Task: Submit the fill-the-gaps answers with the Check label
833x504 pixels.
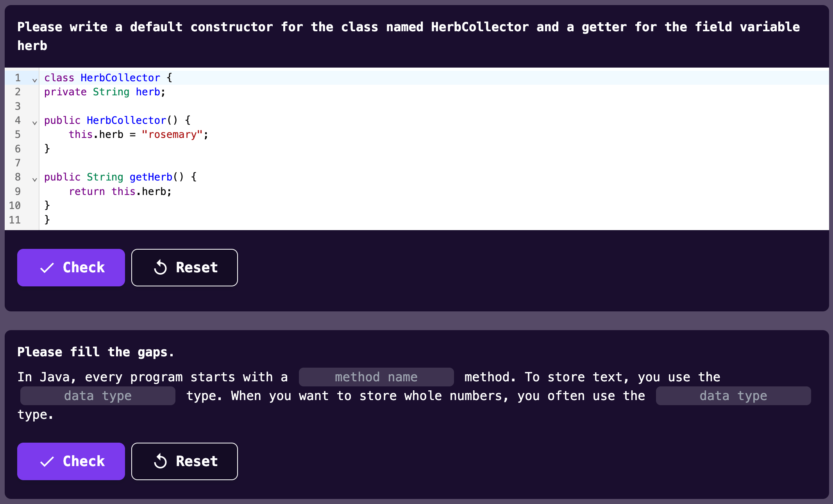Action: (x=84, y=461)
